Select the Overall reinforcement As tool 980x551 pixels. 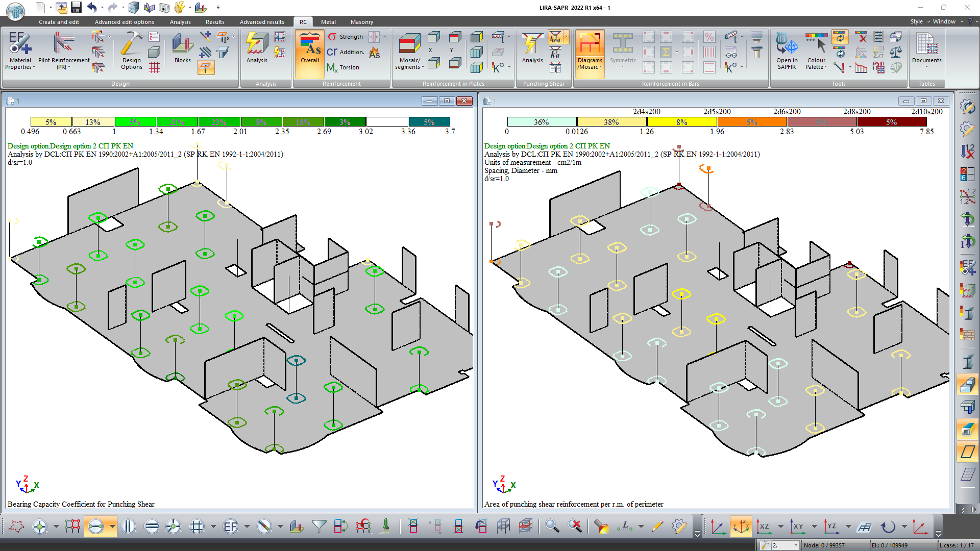pyautogui.click(x=309, y=51)
